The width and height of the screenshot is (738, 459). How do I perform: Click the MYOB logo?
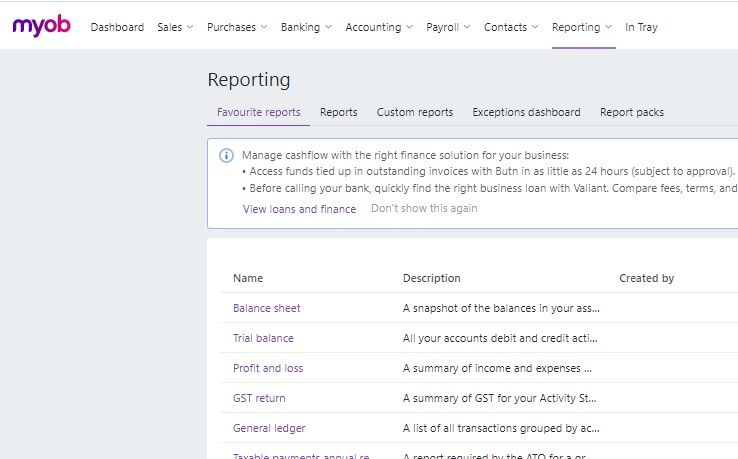(x=41, y=26)
